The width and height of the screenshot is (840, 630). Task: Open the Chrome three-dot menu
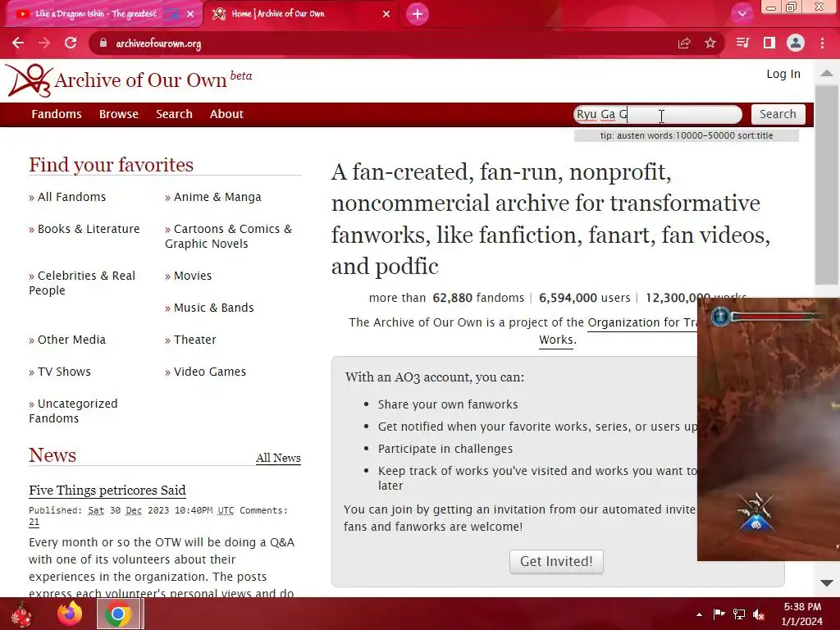[x=822, y=43]
